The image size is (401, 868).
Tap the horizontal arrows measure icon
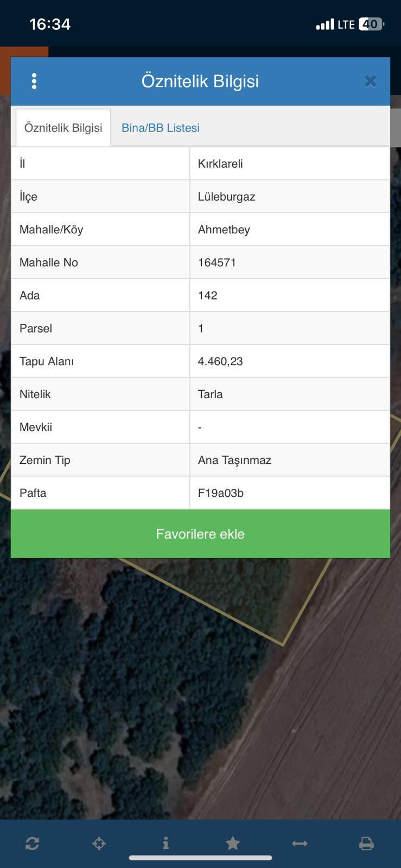[300, 844]
